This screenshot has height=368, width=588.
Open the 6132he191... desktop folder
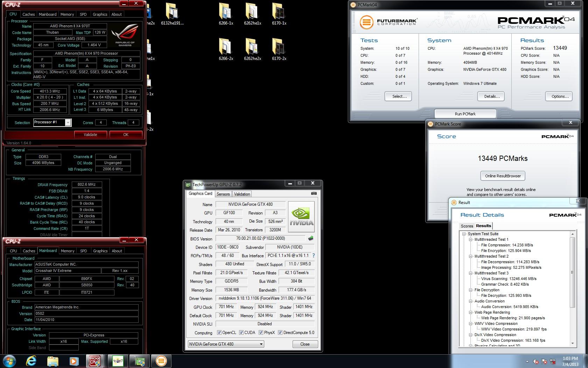coord(172,14)
